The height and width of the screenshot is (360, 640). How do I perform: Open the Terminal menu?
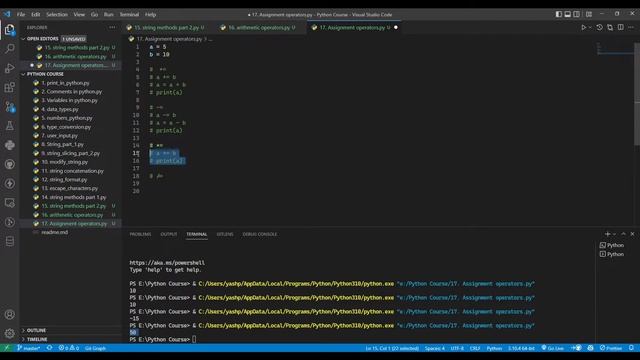click(129, 14)
